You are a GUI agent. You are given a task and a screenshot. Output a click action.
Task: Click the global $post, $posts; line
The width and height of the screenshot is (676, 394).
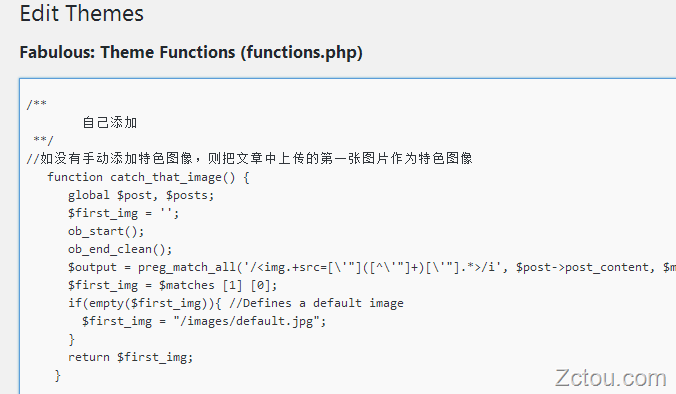point(141,195)
